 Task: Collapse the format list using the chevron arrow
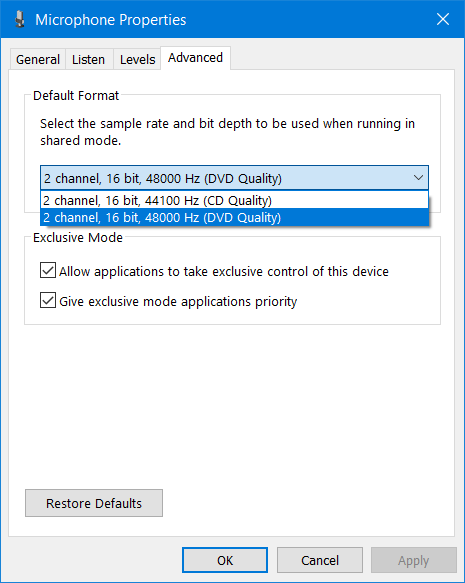pos(418,178)
